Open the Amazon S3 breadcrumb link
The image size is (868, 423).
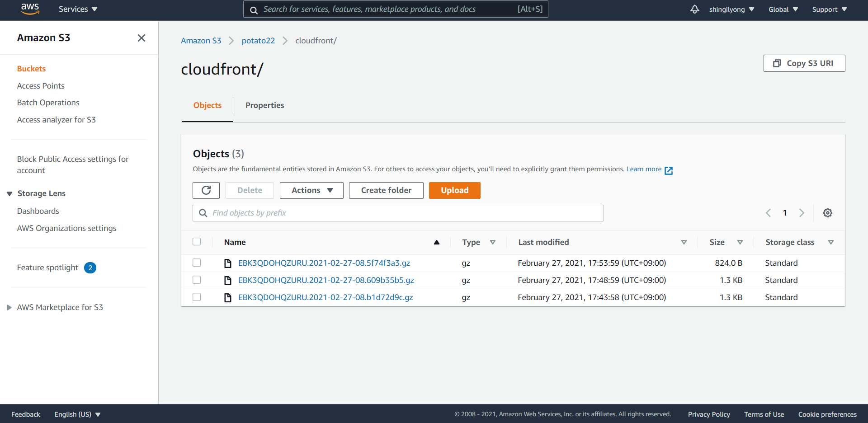201,41
